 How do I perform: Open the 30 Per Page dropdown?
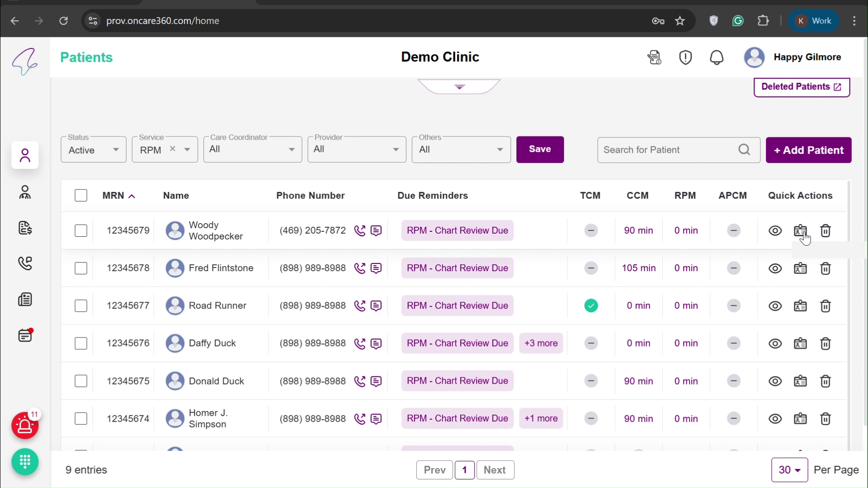pyautogui.click(x=789, y=470)
